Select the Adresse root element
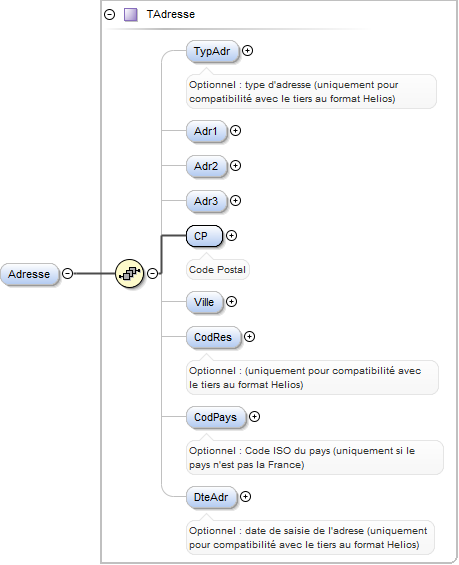The image size is (459, 565). (29, 274)
